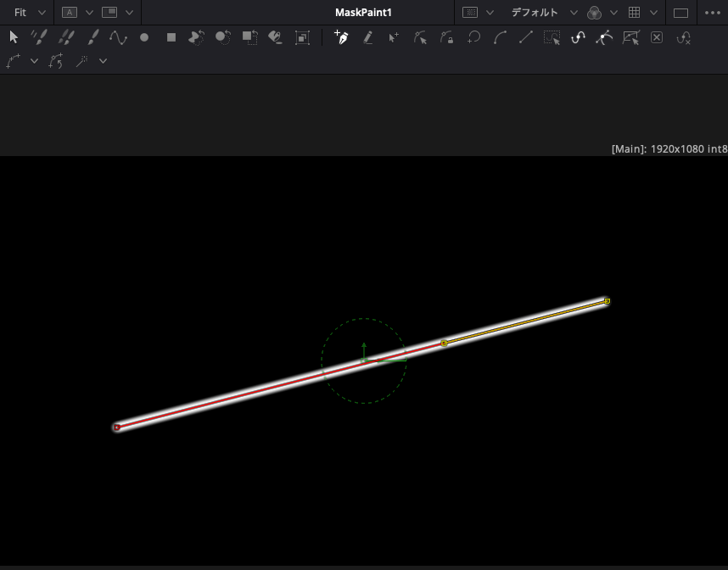
Task: Click the Paint Group icon
Action: [x=302, y=37]
